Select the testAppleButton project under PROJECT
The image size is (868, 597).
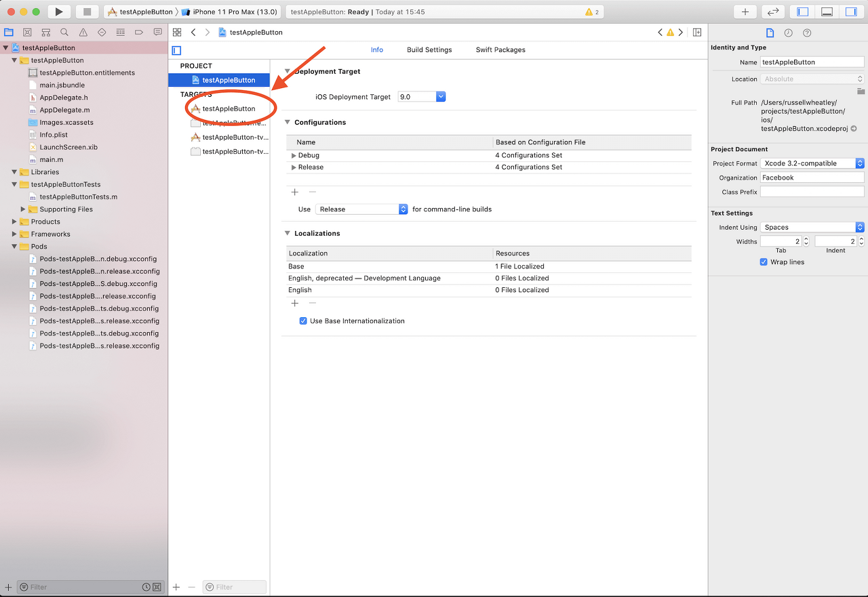click(219, 80)
